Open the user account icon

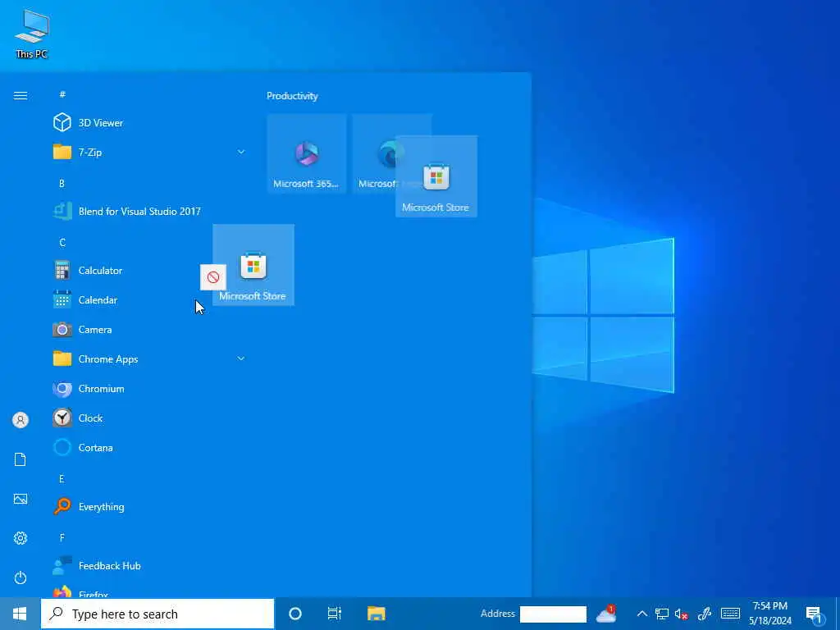point(21,420)
